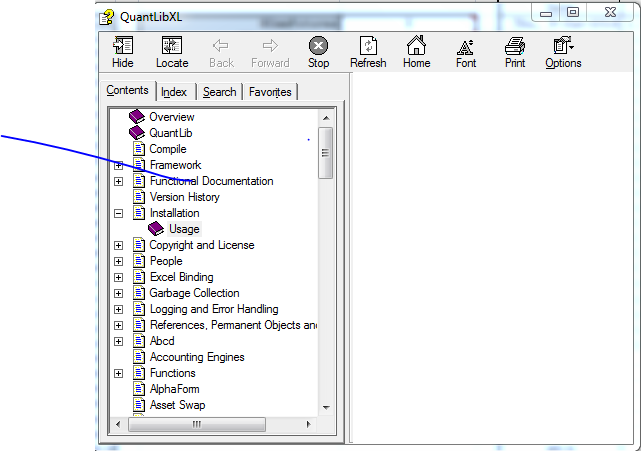This screenshot has width=641, height=451.
Task: Open the Asset Swap topic
Action: 177,405
